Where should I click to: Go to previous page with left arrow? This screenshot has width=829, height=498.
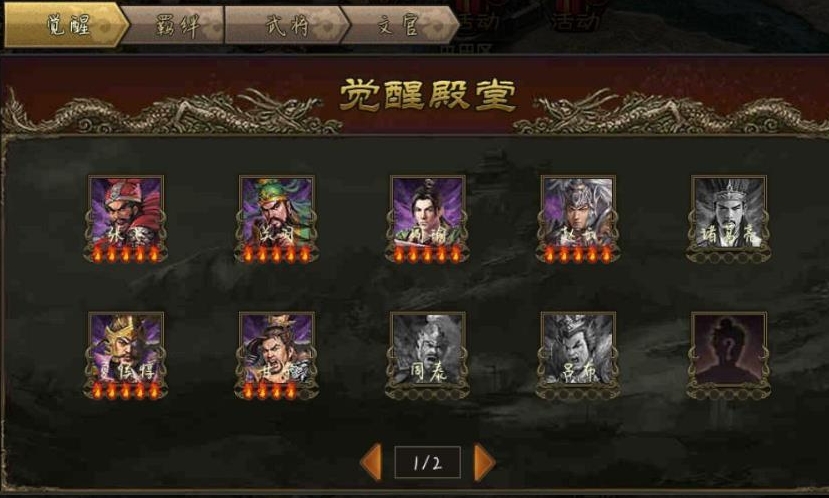[371, 463]
